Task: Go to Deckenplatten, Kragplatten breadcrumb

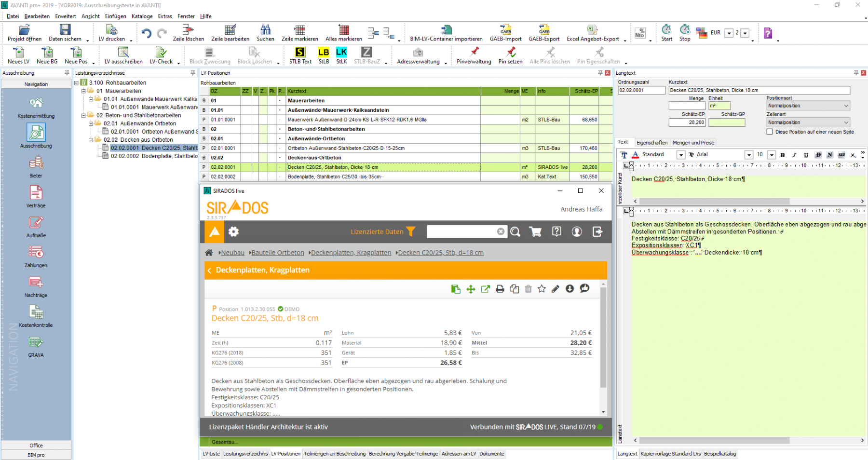Action: [351, 253]
